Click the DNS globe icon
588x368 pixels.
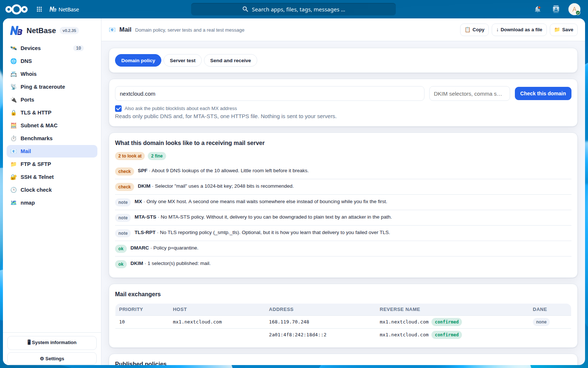click(14, 61)
